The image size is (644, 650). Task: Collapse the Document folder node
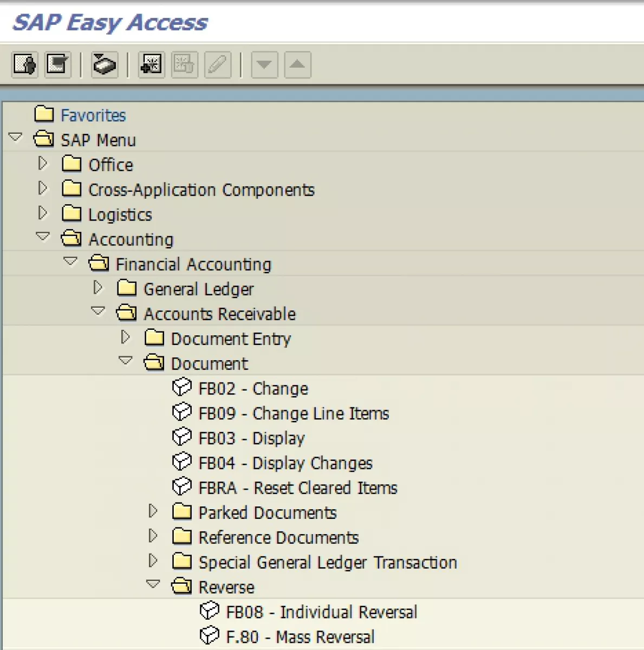point(126,361)
